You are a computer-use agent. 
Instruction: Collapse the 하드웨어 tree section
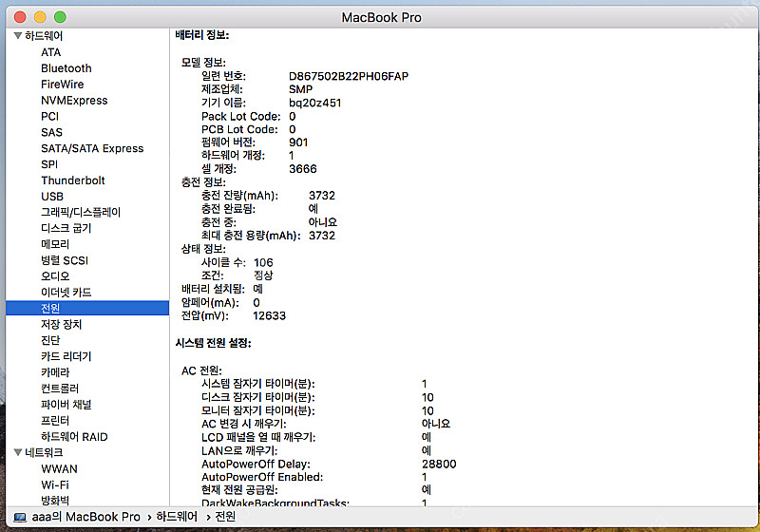tap(18, 35)
